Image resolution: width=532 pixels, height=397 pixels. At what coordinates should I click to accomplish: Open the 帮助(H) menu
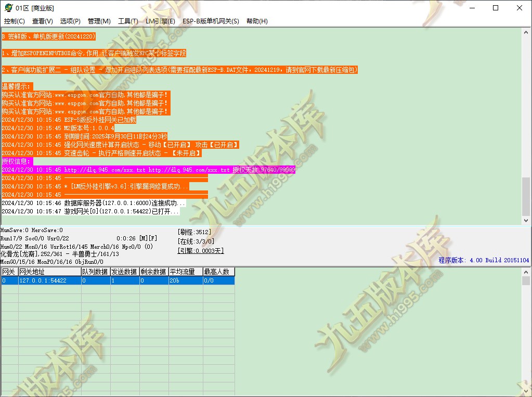(257, 21)
